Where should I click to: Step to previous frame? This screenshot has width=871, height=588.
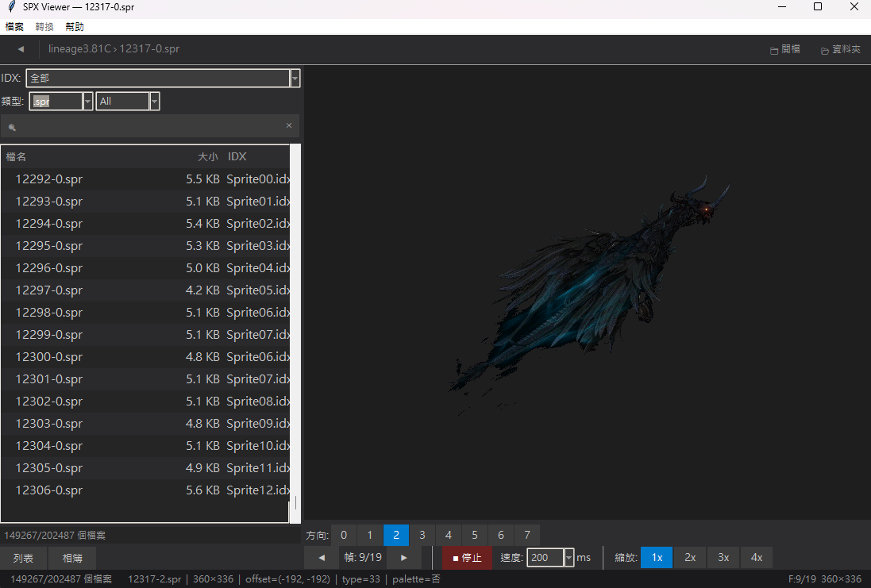322,558
